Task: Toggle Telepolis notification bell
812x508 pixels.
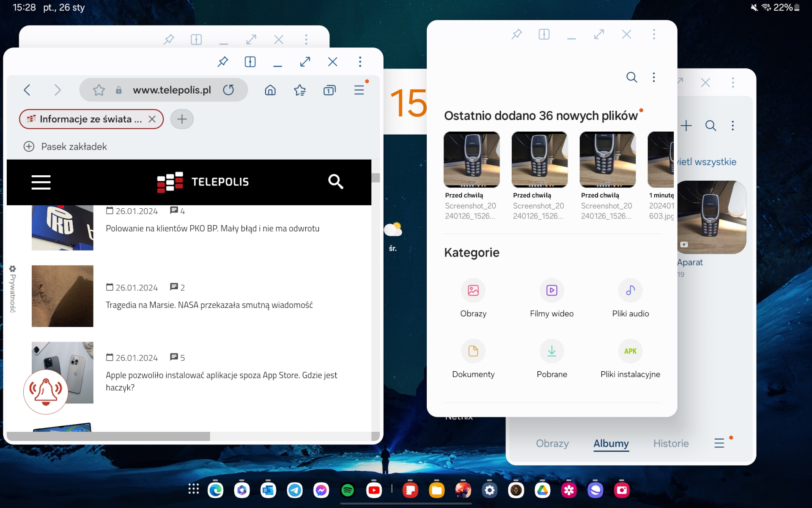Action: [x=46, y=391]
